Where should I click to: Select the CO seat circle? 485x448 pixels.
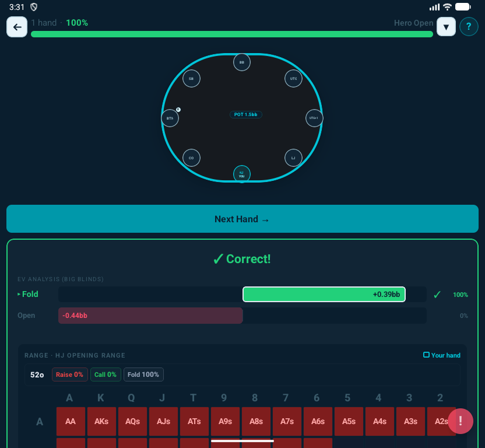point(191,158)
